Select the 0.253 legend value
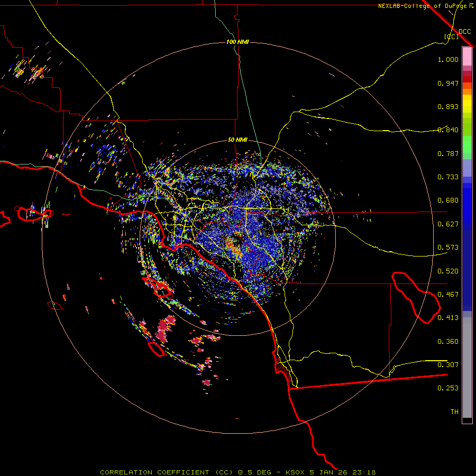 (x=448, y=388)
